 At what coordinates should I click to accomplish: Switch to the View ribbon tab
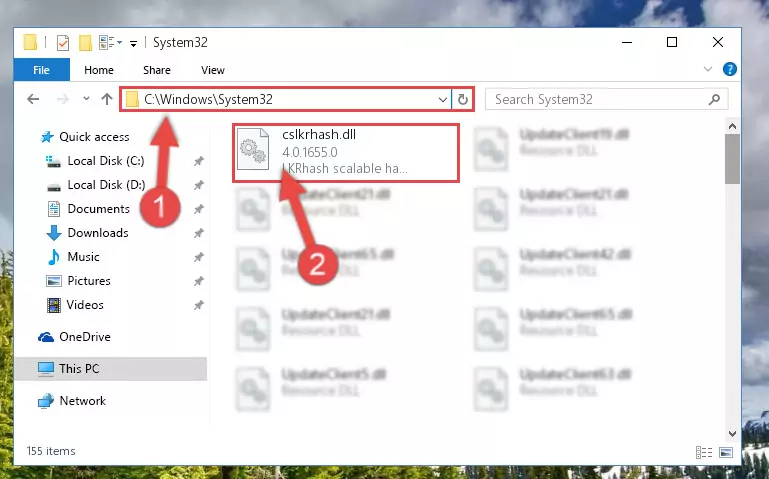click(x=213, y=70)
